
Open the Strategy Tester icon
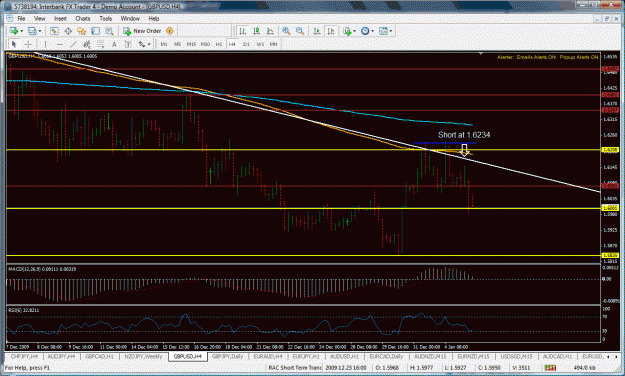(109, 31)
